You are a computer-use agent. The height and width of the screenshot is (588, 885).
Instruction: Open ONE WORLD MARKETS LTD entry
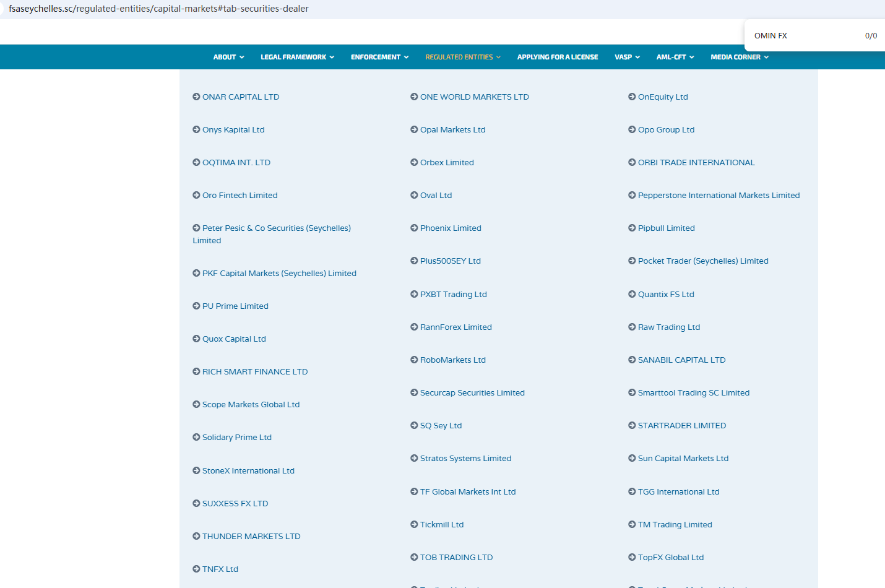click(475, 97)
